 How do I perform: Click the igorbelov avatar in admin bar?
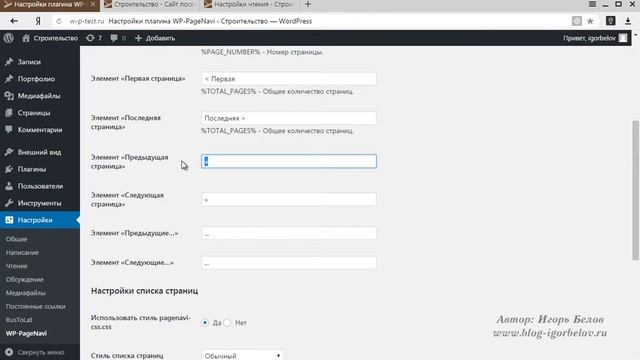coord(623,38)
